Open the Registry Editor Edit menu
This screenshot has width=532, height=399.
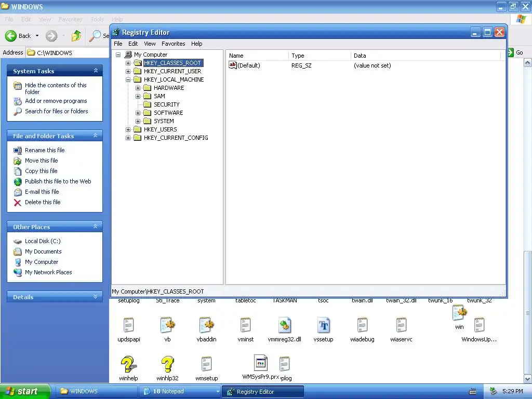[x=133, y=44]
